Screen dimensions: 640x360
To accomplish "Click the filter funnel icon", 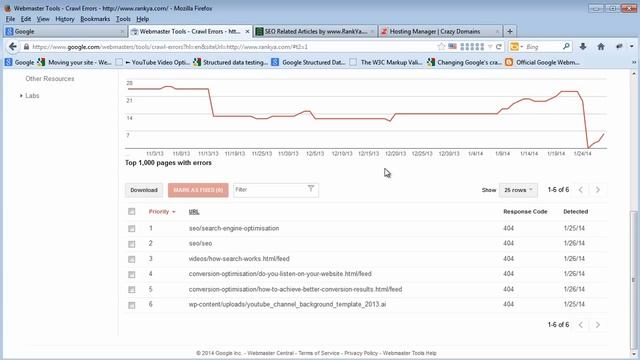I will (x=311, y=189).
